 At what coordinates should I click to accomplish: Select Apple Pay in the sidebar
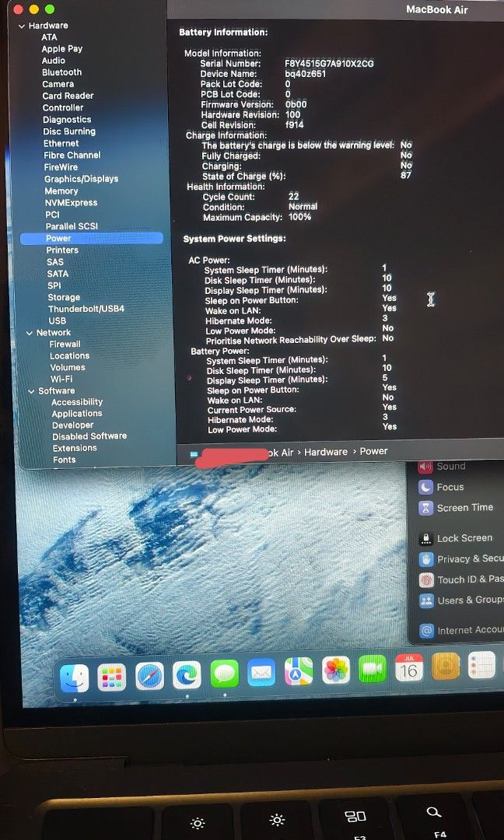(62, 49)
